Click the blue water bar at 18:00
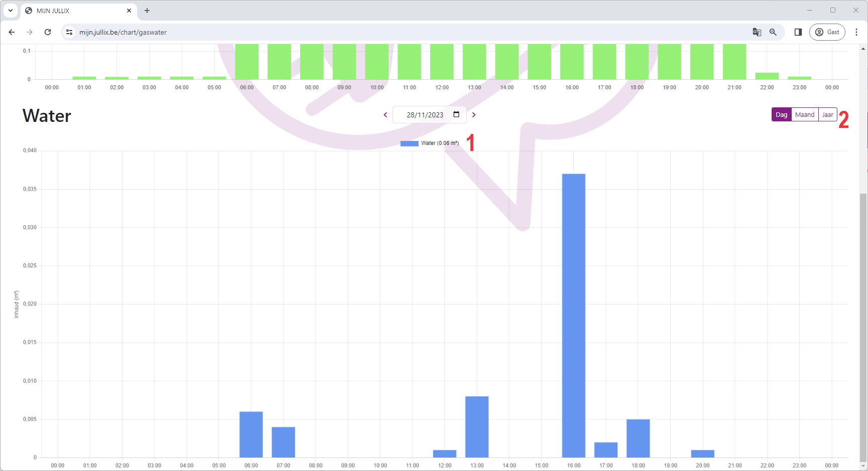The height and width of the screenshot is (471, 868). coord(638,438)
